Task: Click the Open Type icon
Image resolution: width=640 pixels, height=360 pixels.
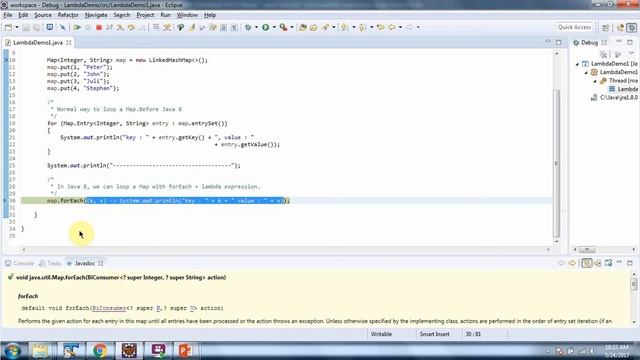Action: click(303, 27)
